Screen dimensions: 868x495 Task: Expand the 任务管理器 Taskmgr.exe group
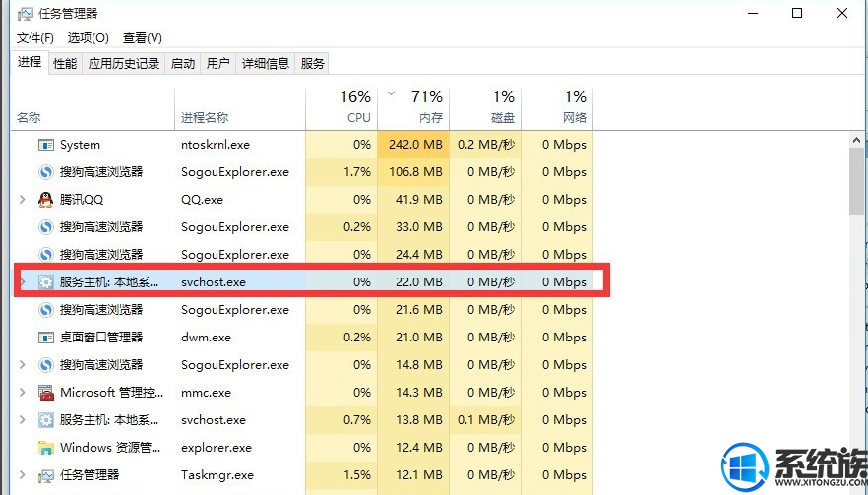[22, 475]
